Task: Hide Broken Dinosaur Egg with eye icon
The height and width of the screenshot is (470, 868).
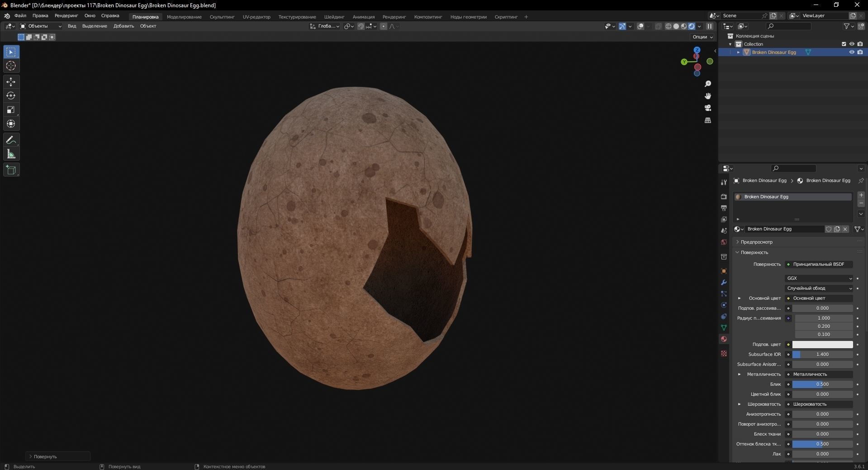Action: [x=852, y=52]
